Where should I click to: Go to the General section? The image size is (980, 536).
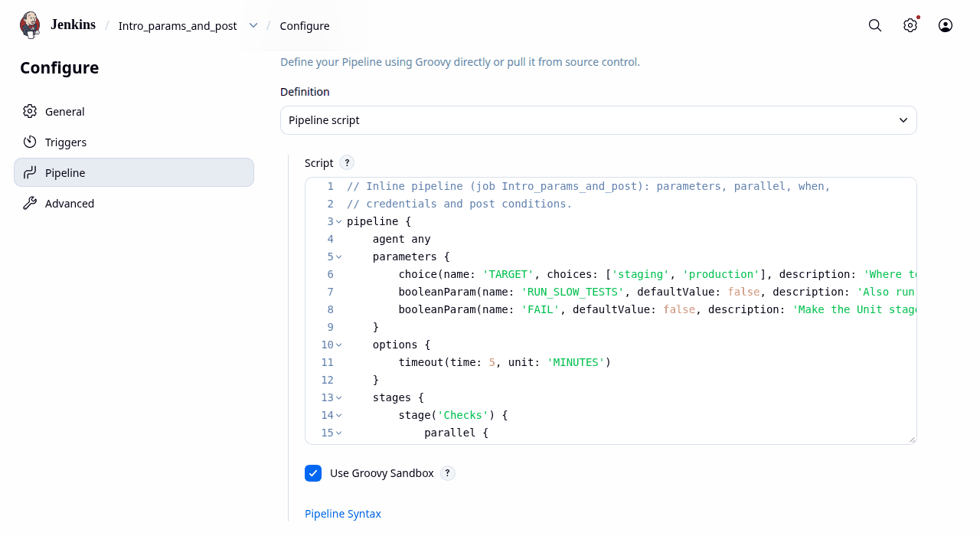pyautogui.click(x=134, y=112)
